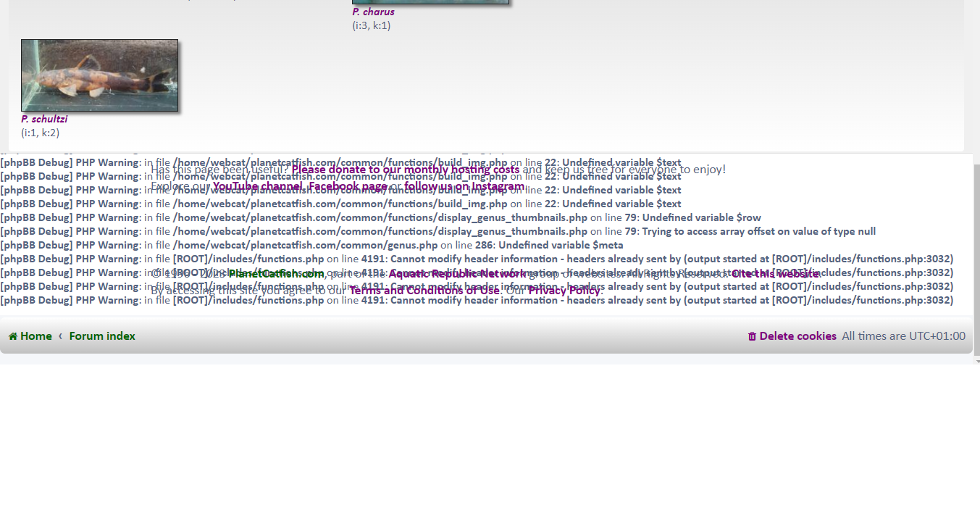Click the follow us on Instagram link
This screenshot has height=521, width=980.
[x=464, y=186]
